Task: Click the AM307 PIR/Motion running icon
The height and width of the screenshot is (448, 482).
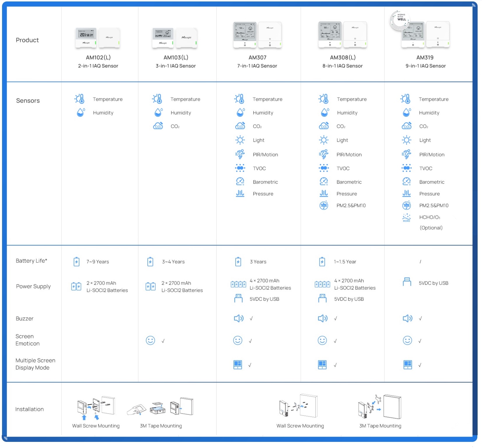Action: click(x=240, y=154)
